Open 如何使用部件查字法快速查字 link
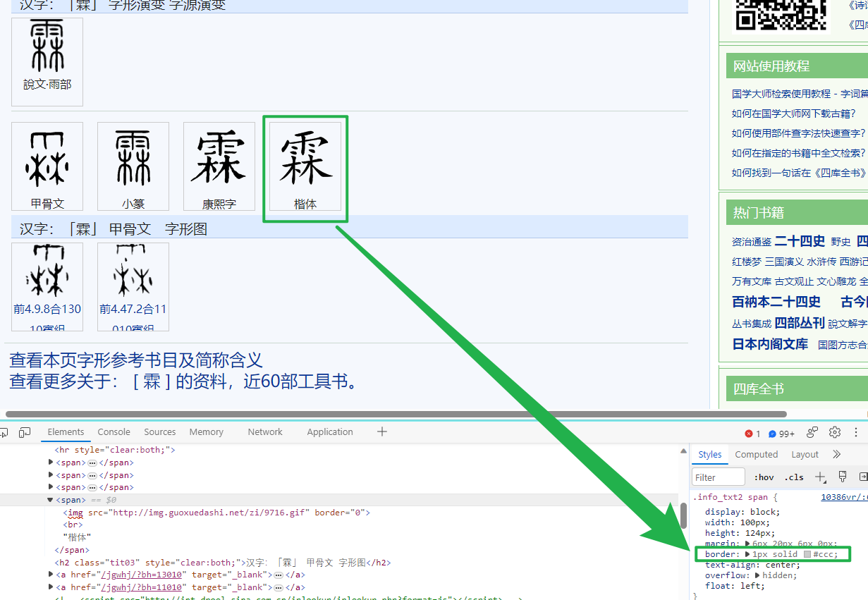Viewport: 868px width, 600px height. (x=798, y=133)
